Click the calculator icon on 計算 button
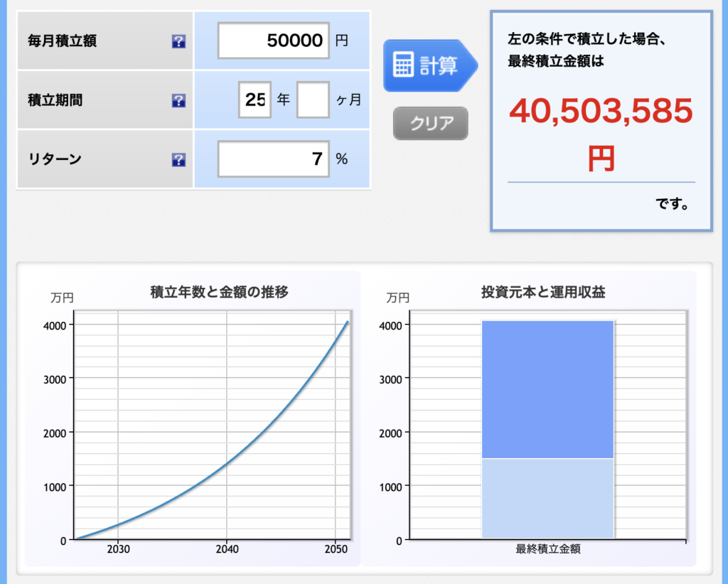 403,66
